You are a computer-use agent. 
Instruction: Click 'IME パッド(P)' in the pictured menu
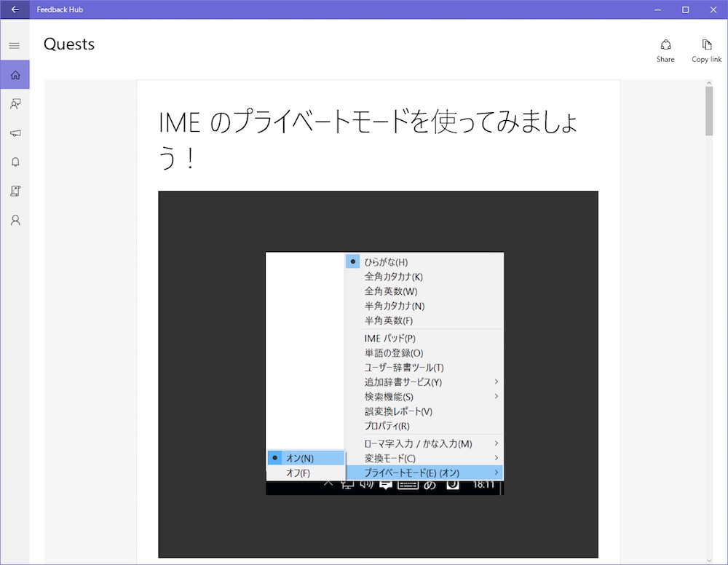[x=389, y=339]
